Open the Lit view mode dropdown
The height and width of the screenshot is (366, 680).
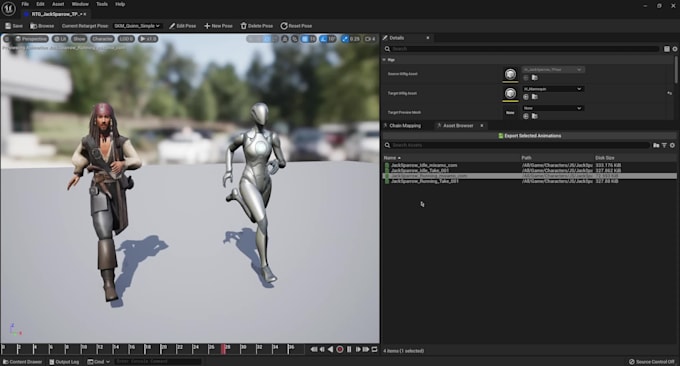point(60,39)
